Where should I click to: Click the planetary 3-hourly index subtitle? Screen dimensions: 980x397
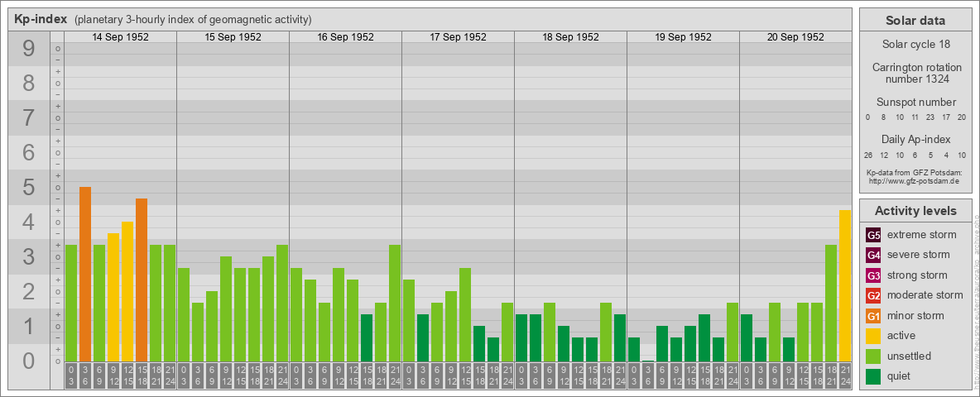click(x=193, y=19)
